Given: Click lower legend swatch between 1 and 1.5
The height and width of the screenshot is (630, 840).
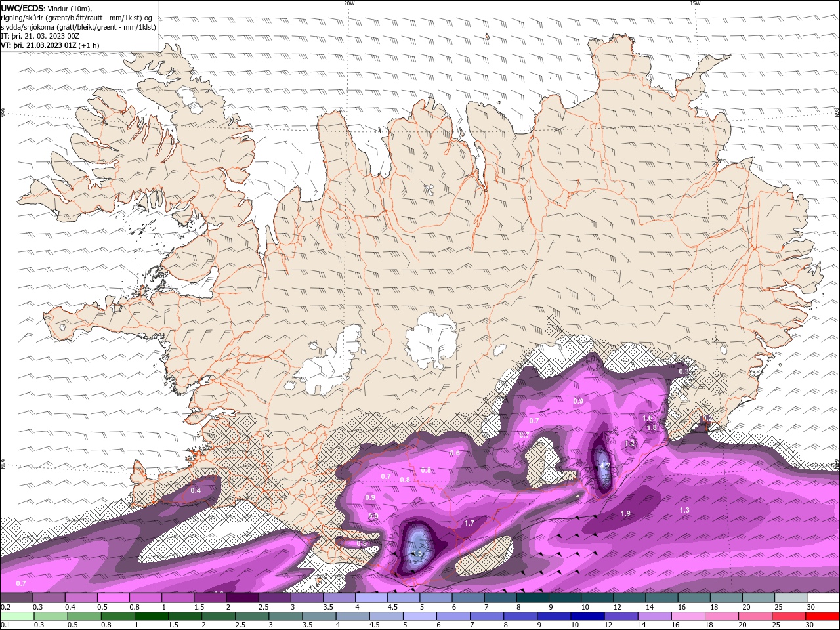Looking at the screenshot, I should pos(151,616).
